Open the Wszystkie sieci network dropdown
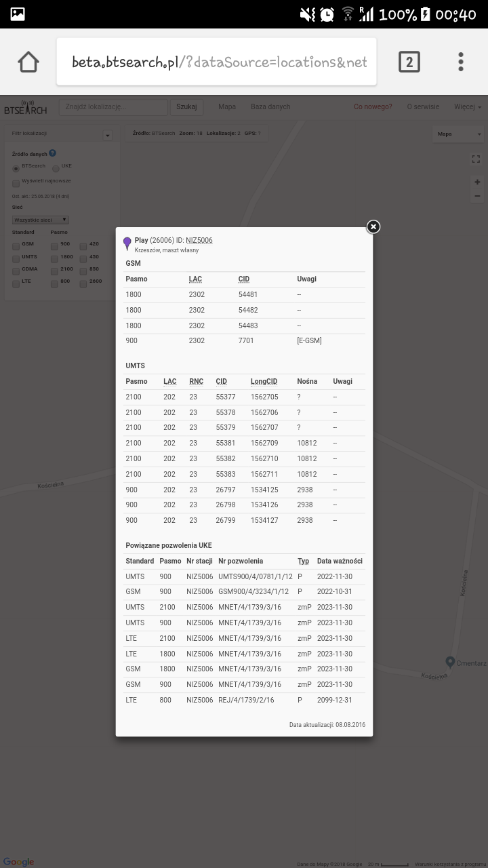The height and width of the screenshot is (868, 488). click(41, 220)
